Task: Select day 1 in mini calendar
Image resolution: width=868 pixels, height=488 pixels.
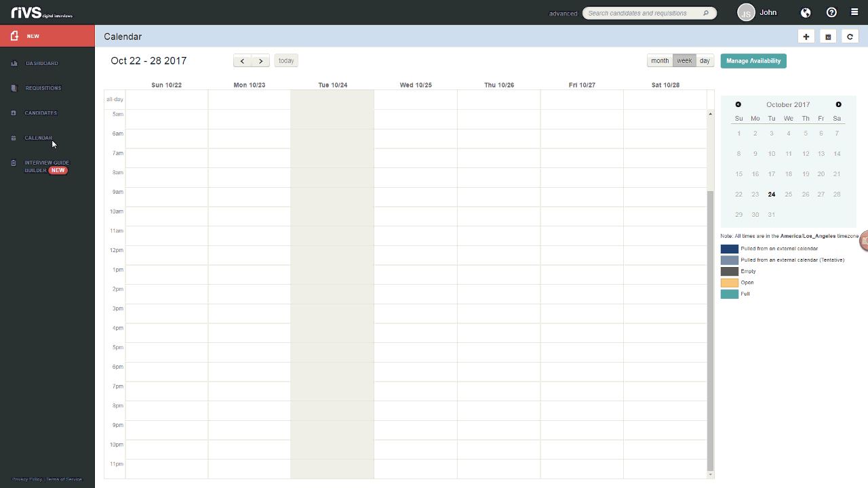Action: click(739, 134)
